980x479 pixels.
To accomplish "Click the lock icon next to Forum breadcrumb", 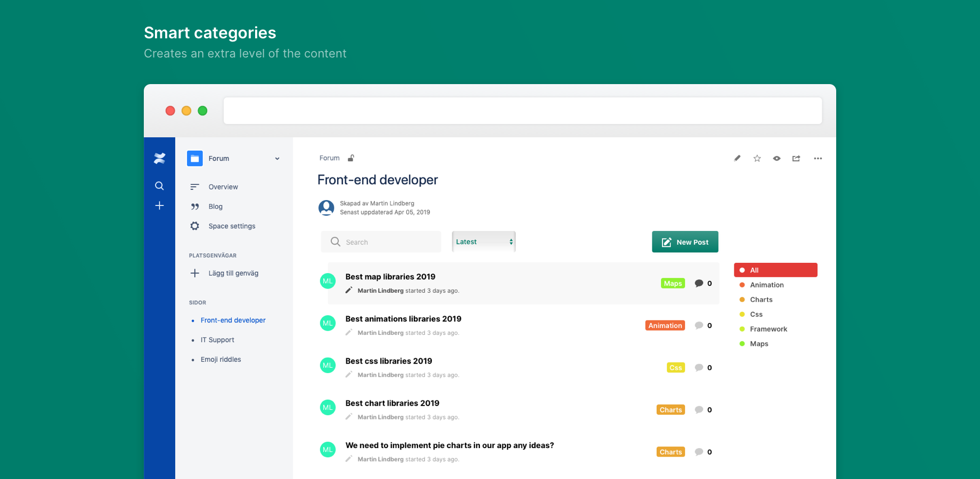I will point(350,158).
